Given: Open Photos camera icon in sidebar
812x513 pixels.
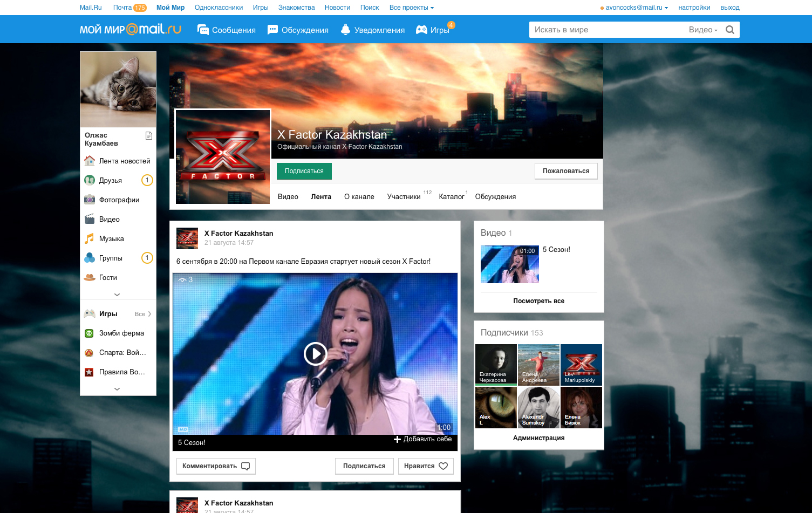Looking at the screenshot, I should tap(90, 200).
